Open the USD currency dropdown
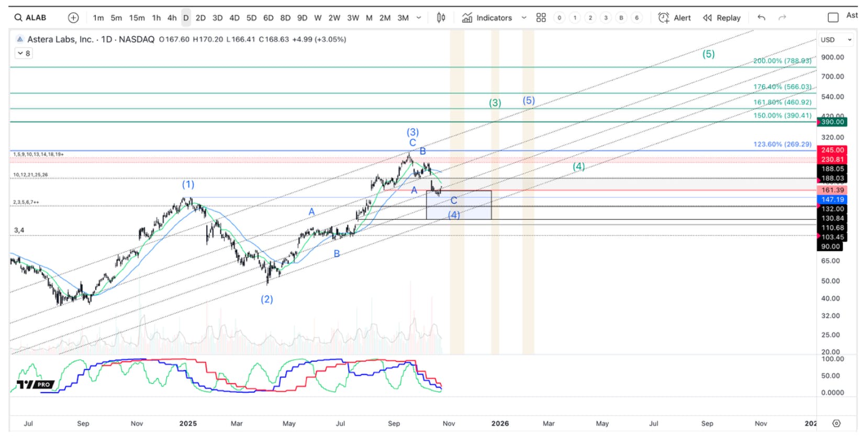Image resolution: width=868 pixels, height=445 pixels. (x=836, y=40)
